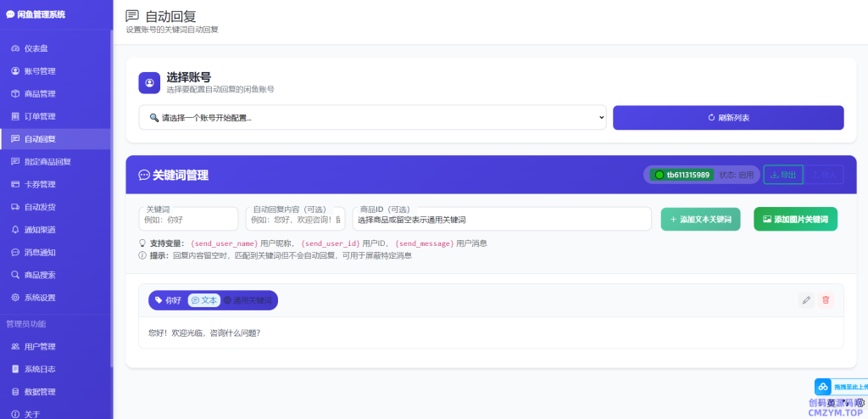
Task: Click the tb611315989 account status badge
Action: [x=681, y=175]
